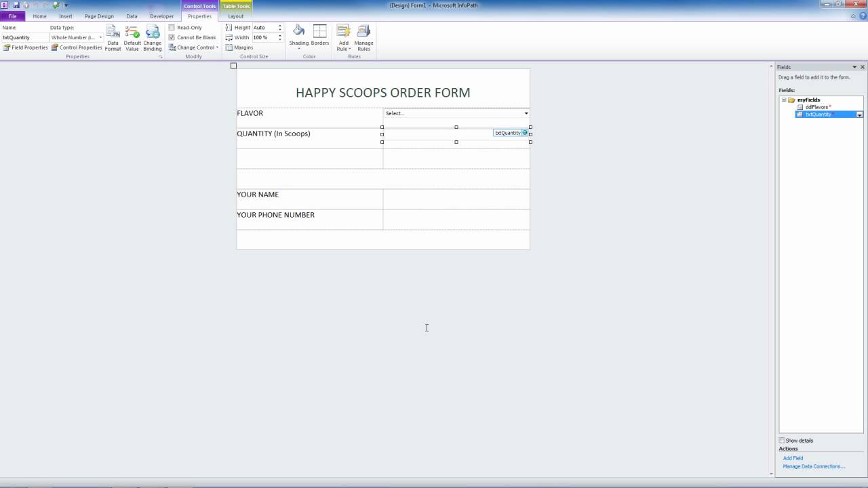The image size is (868, 488).
Task: Click the Margins button
Action: click(x=239, y=47)
